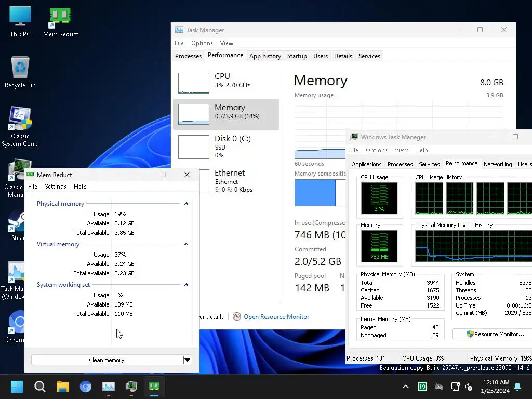532x399 pixels.
Task: Switch to Applications tab in Windows Task Manager
Action: [x=366, y=164]
